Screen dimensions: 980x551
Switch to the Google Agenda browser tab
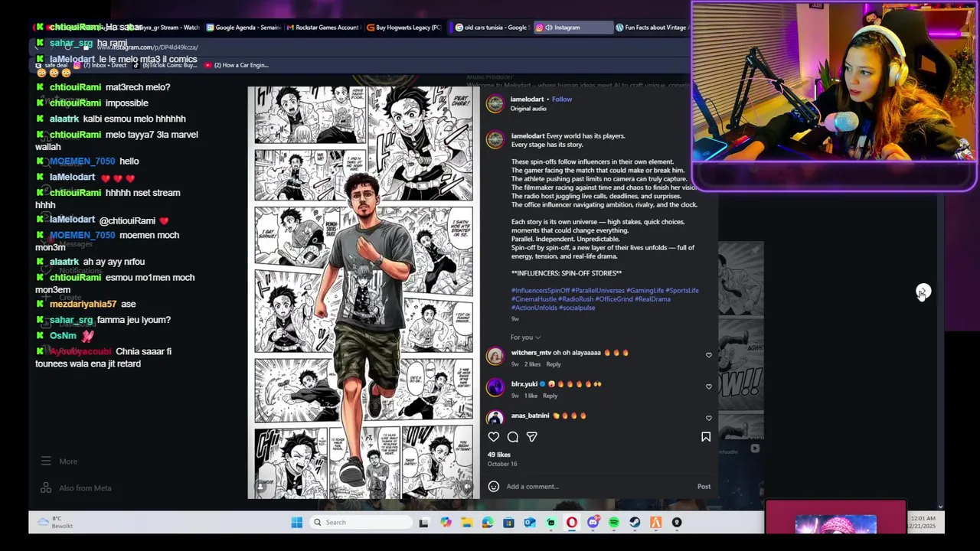click(x=243, y=28)
